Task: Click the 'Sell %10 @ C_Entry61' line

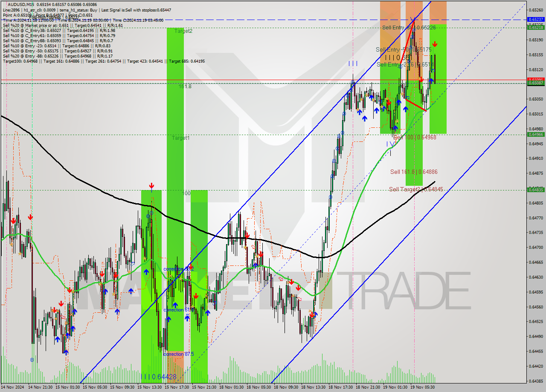Action: (59, 36)
